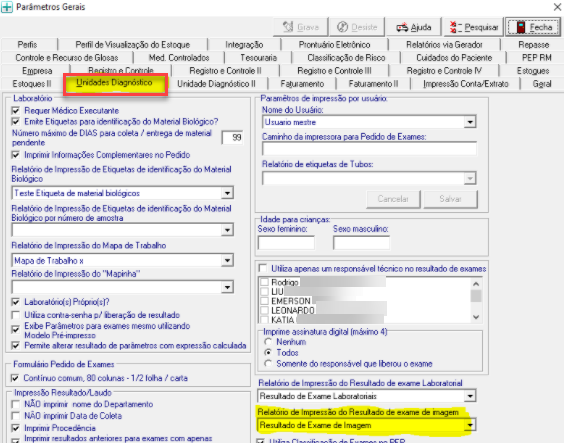Open etiquetas por número de amostra dropdown

(x=227, y=230)
